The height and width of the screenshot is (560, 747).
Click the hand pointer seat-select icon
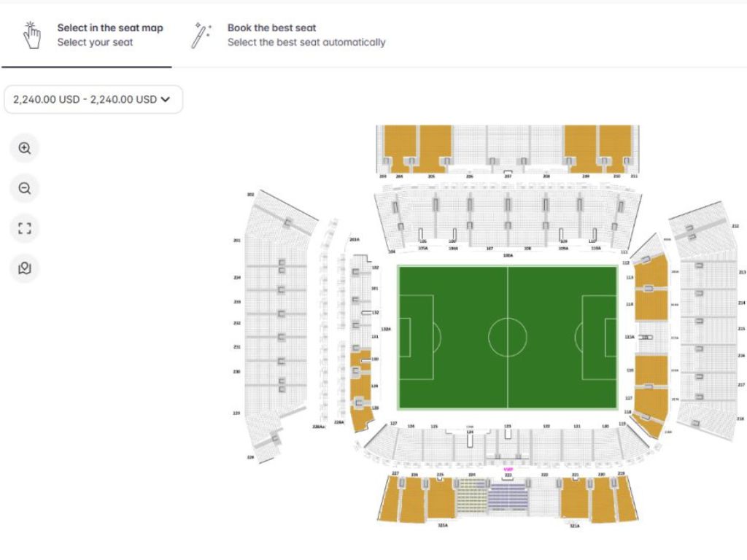click(32, 35)
